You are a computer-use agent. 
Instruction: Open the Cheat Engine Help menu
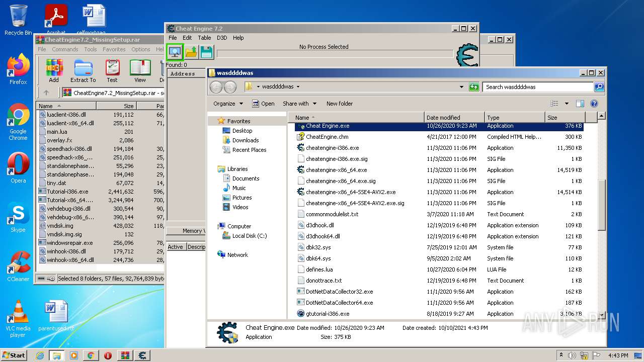coord(238,38)
